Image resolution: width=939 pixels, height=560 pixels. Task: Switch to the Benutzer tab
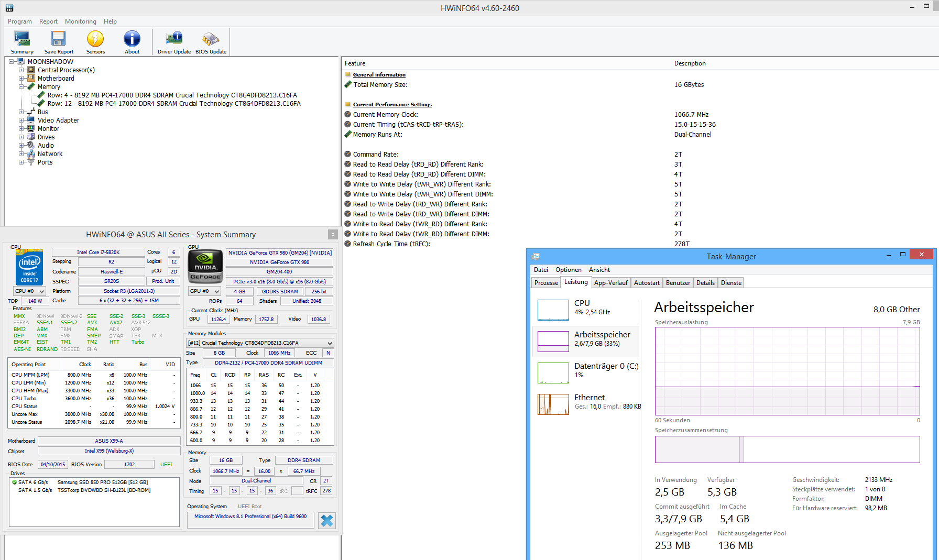(x=678, y=283)
